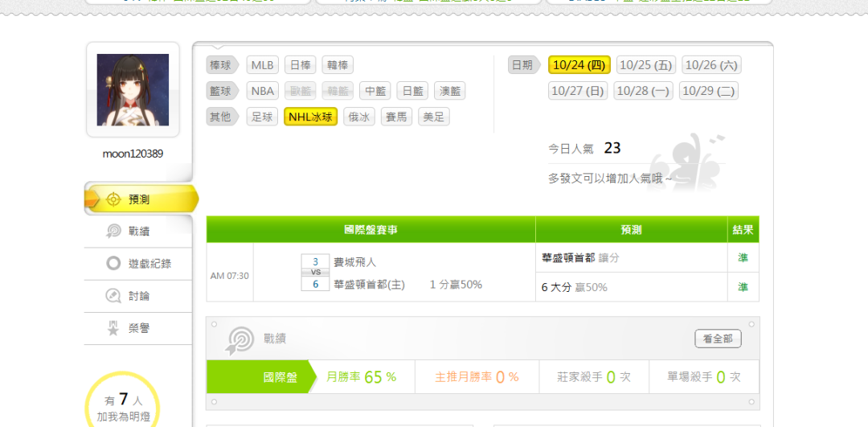
Task: Choose date 10/25 (五)
Action: pos(646,65)
